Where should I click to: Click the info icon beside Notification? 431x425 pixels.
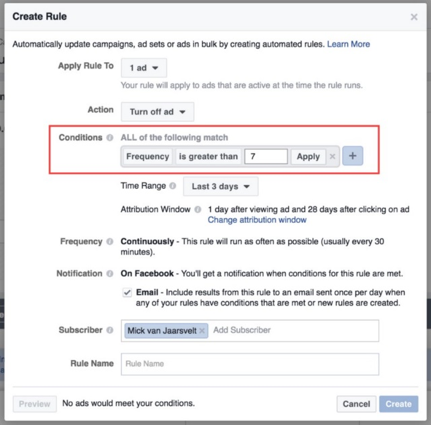(x=110, y=273)
